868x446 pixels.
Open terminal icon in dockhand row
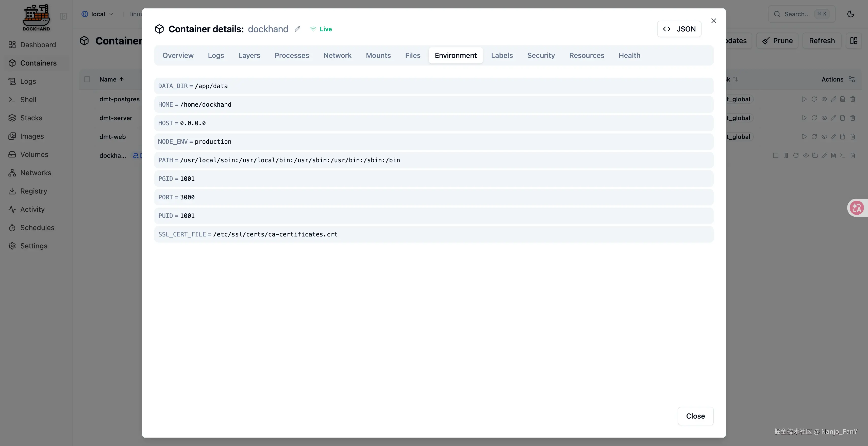click(842, 155)
